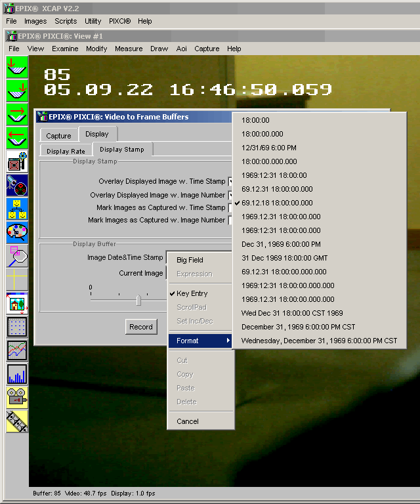Select the 12/31/69 6:00 PM format
Screen dimensions: 420x504
[320, 148]
